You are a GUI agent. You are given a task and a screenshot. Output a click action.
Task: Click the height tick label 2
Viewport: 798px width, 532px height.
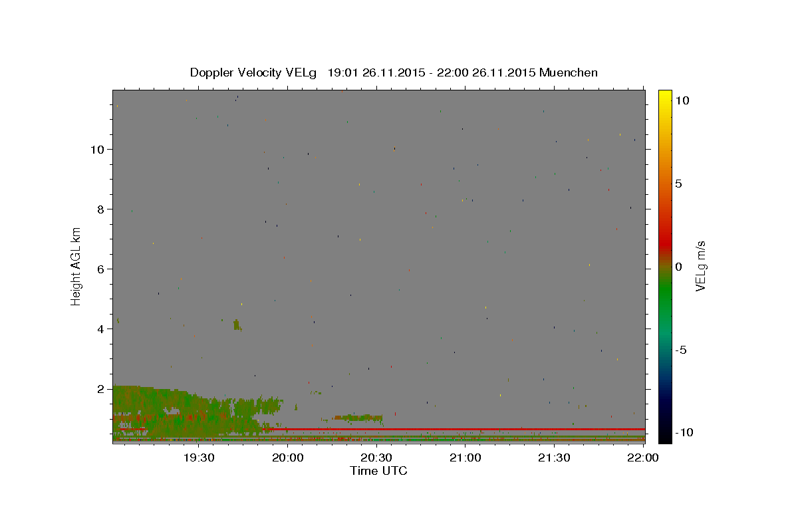102,388
